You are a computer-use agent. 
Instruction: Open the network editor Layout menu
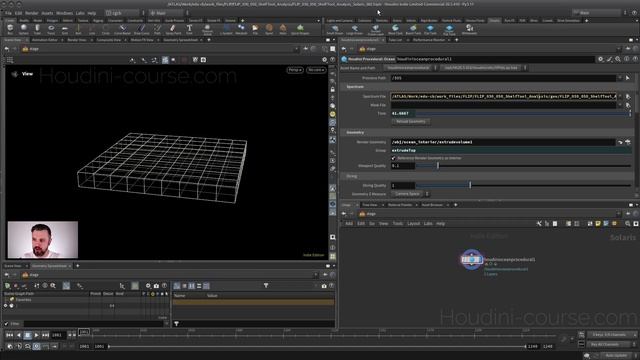click(x=413, y=224)
